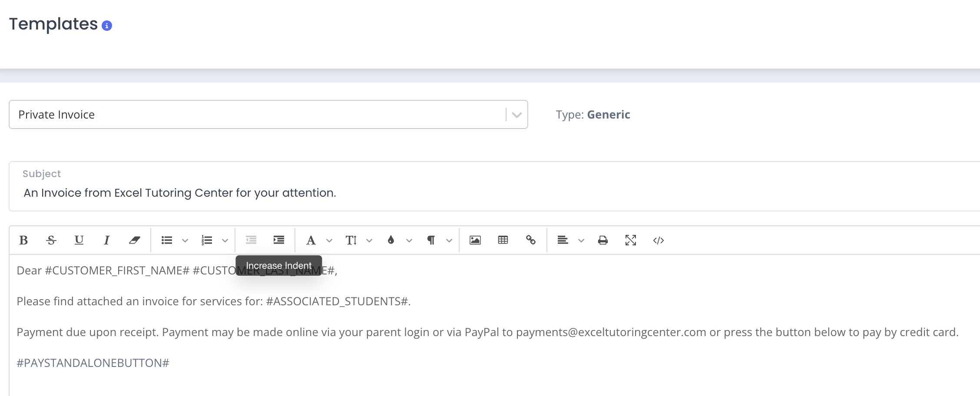Click the Increase Indent icon
The width and height of the screenshot is (980, 396).
(279, 240)
